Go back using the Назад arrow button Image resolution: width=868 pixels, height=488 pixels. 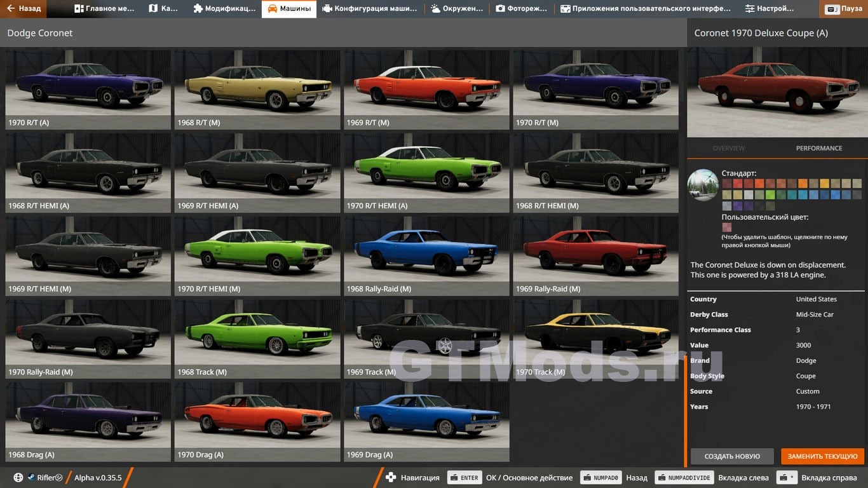(24, 9)
